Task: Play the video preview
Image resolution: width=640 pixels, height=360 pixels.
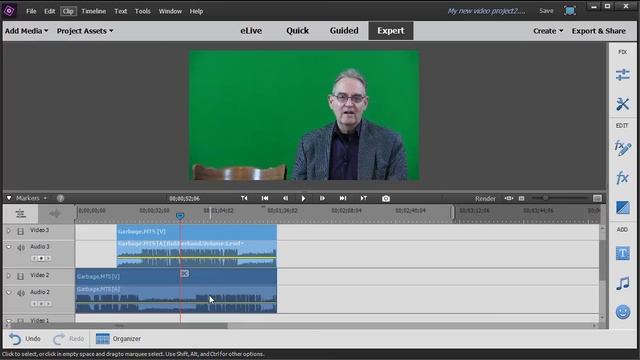Action: coord(303,198)
